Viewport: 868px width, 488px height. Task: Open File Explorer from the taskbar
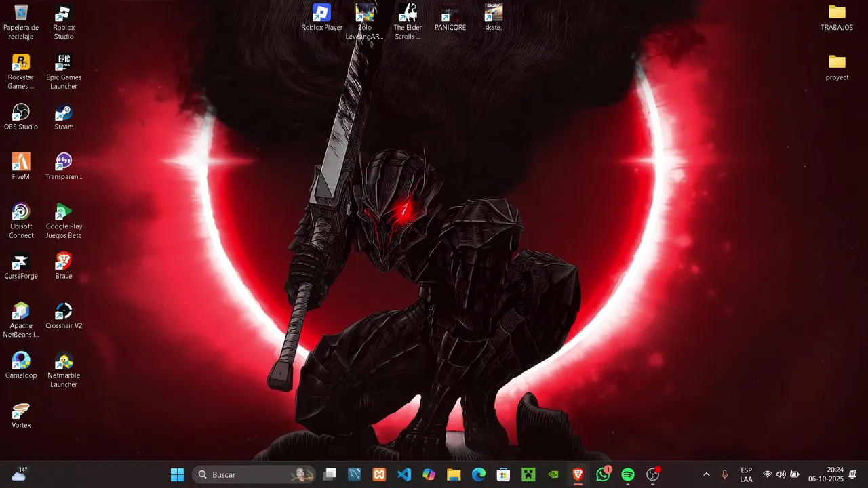454,474
